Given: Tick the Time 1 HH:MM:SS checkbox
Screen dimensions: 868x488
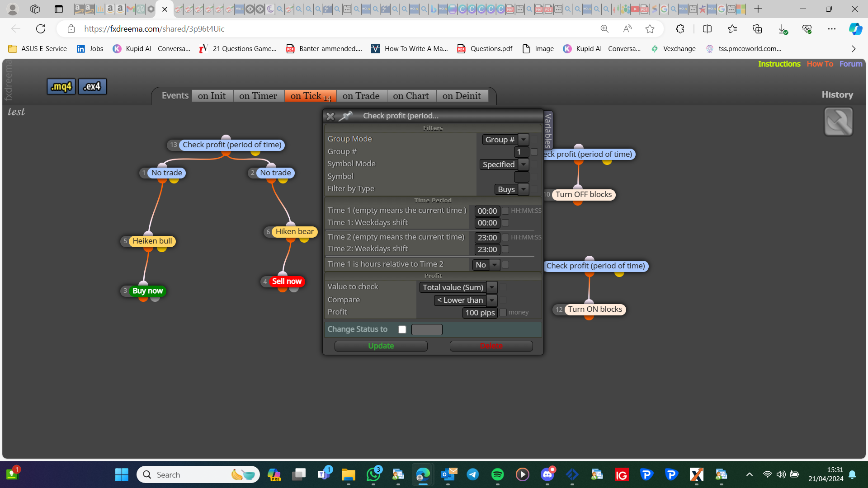Looking at the screenshot, I should [x=505, y=211].
